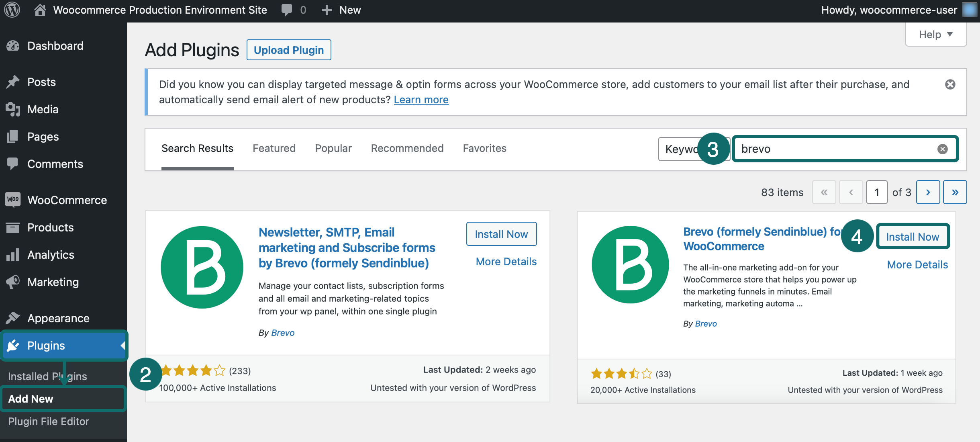Viewport: 980px width, 442px height.
Task: Click the Comments bubble icon in admin bar
Action: (x=287, y=10)
